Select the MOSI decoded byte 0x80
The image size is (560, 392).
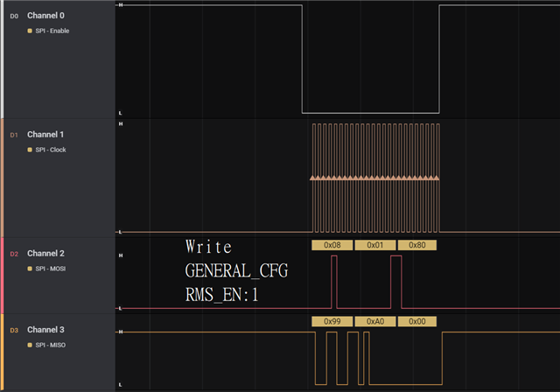(417, 245)
